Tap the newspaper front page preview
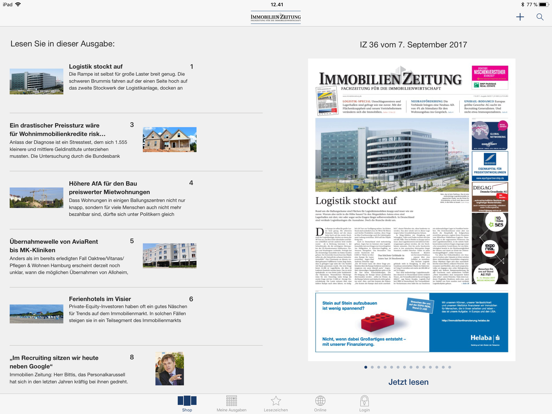 (412, 209)
